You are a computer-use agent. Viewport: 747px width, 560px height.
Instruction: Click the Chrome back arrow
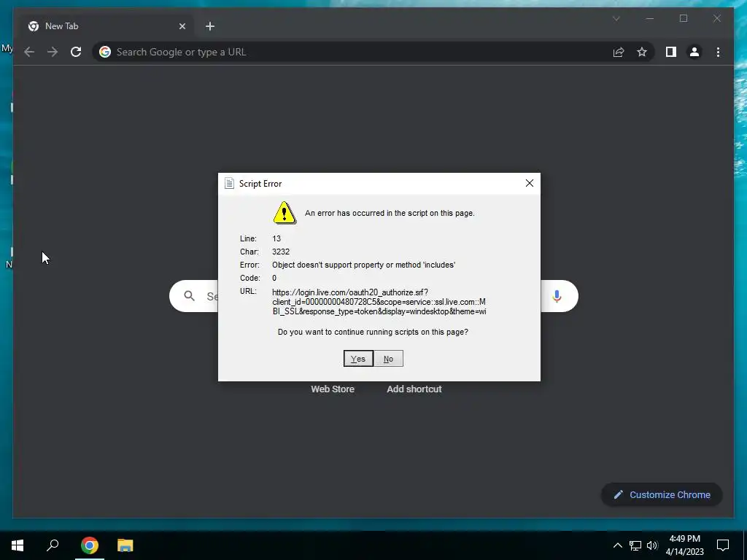29,52
